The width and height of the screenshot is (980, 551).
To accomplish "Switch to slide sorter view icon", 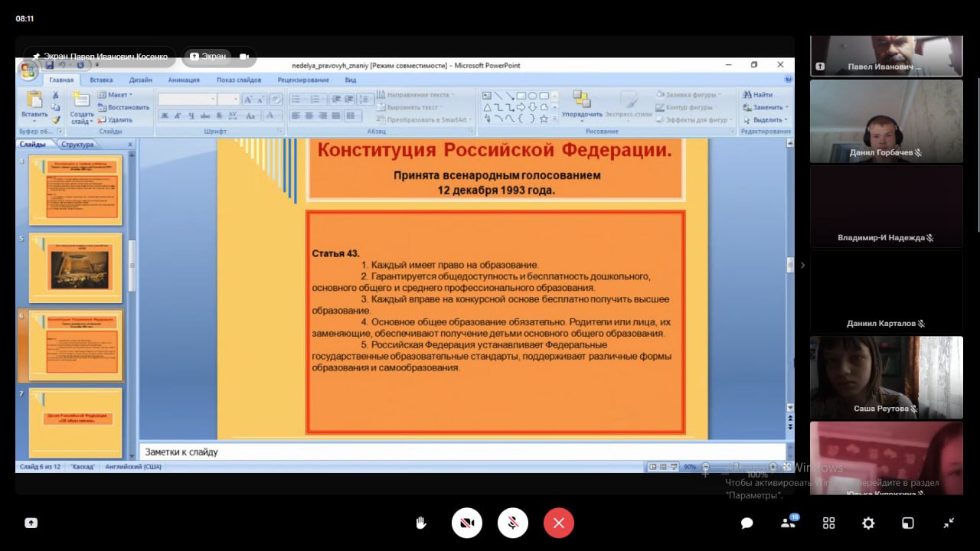I will pyautogui.click(x=663, y=466).
